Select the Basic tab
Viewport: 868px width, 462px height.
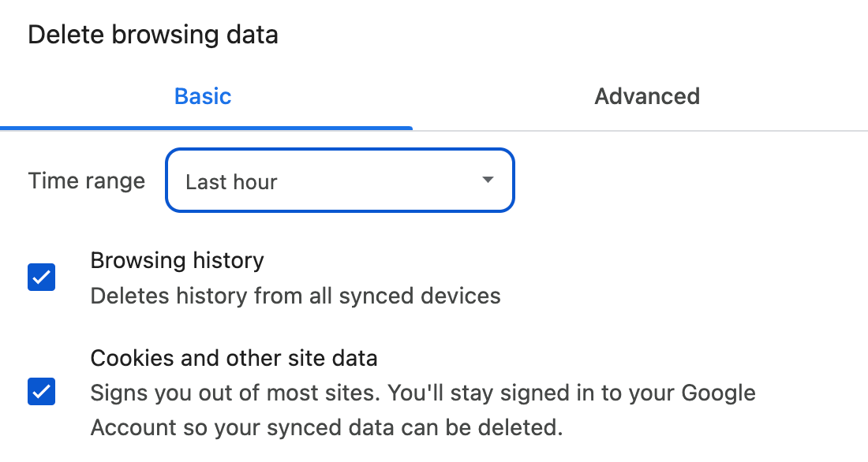click(x=203, y=96)
